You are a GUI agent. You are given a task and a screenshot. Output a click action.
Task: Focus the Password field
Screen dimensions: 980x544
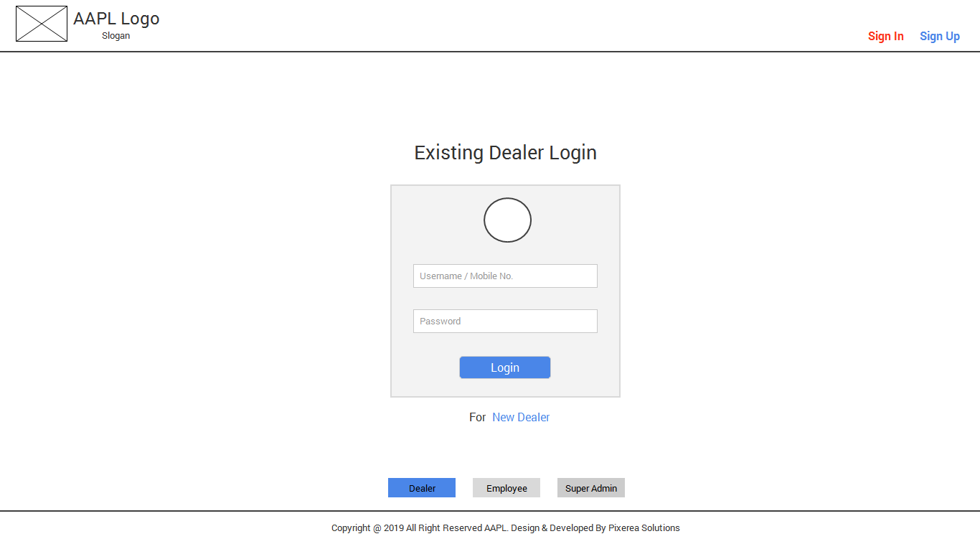point(505,321)
